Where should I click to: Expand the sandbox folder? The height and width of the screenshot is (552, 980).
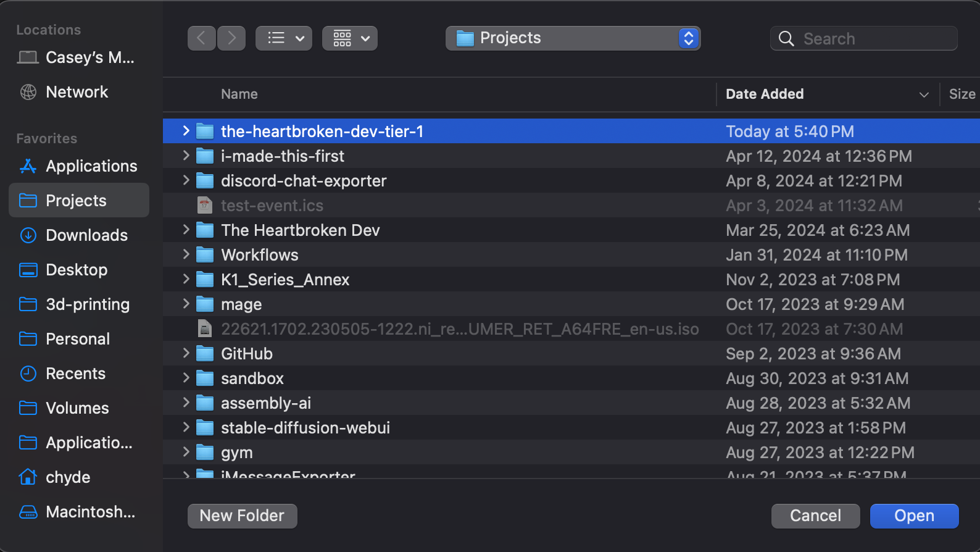click(x=186, y=378)
